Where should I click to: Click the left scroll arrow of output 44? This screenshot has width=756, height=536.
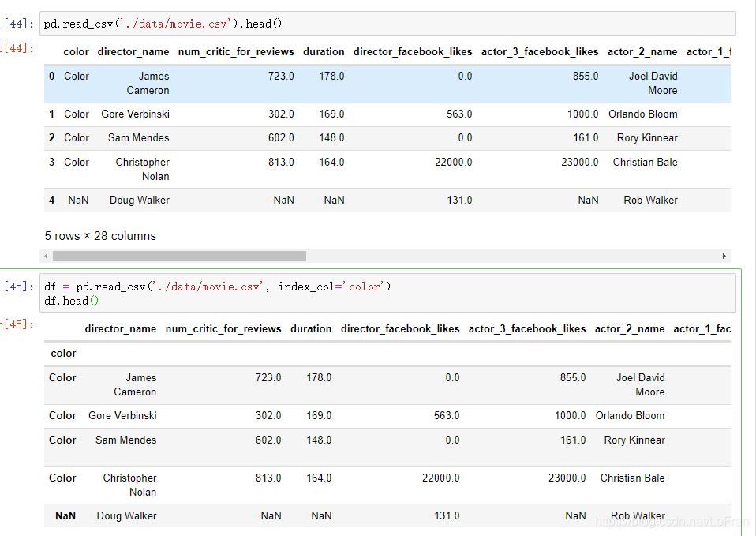tap(46, 257)
